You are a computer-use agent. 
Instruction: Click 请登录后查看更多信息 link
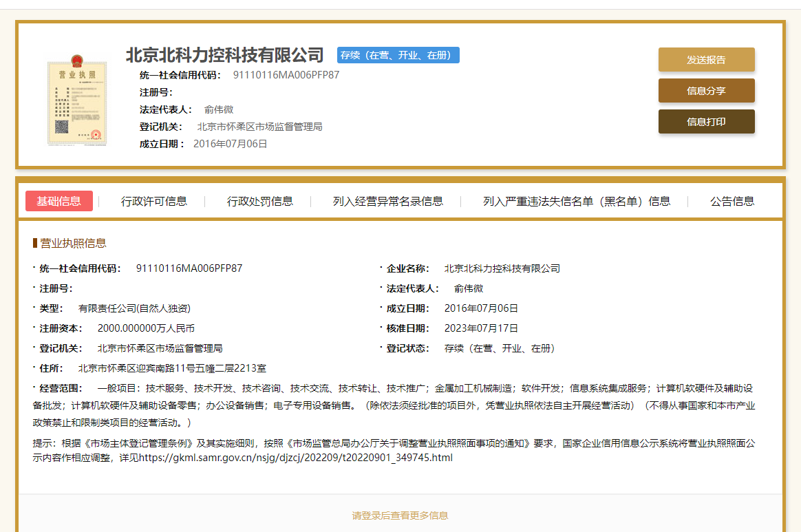tap(400, 515)
